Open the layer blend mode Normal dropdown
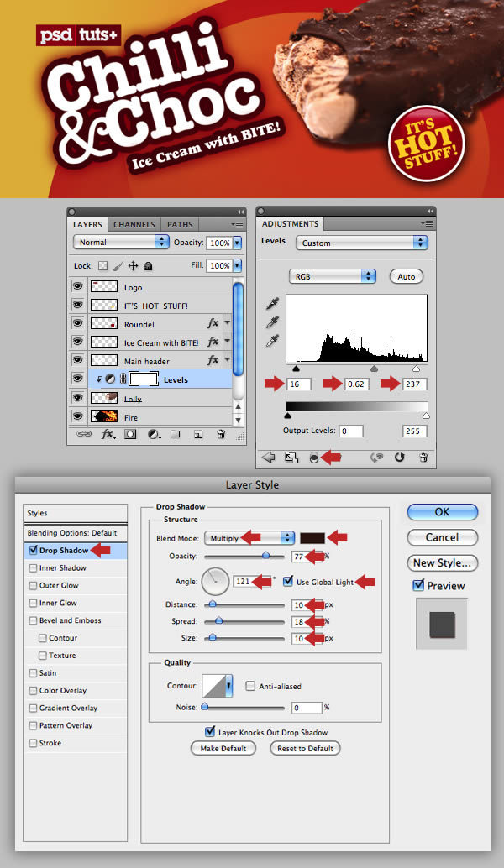The image size is (504, 868). 121,242
